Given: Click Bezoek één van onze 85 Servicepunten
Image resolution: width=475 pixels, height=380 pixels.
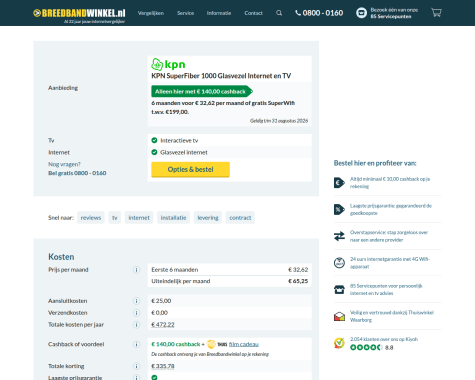Looking at the screenshot, I should (x=394, y=13).
